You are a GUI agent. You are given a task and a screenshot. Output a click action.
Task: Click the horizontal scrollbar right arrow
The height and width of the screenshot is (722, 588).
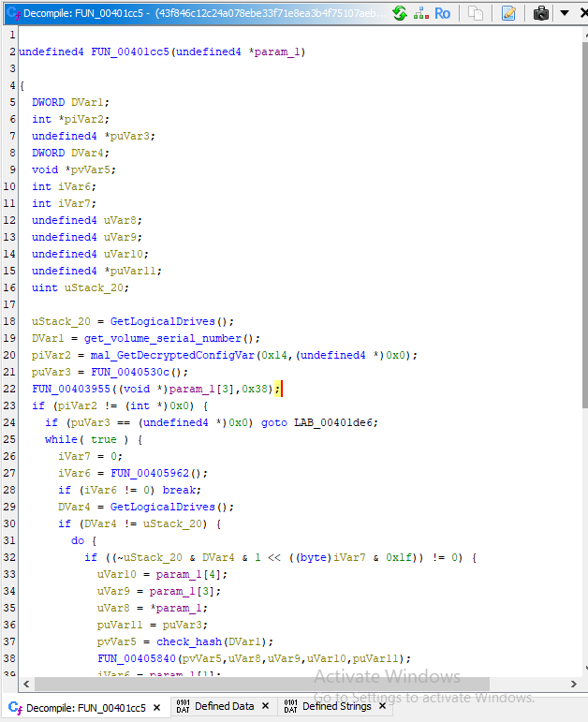point(574,684)
